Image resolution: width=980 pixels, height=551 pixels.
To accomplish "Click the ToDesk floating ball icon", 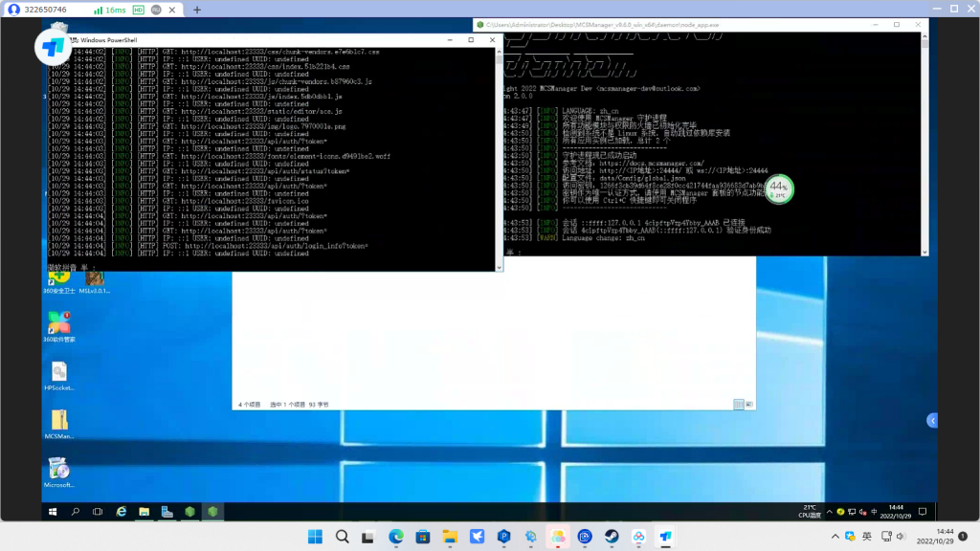I will coord(53,46).
